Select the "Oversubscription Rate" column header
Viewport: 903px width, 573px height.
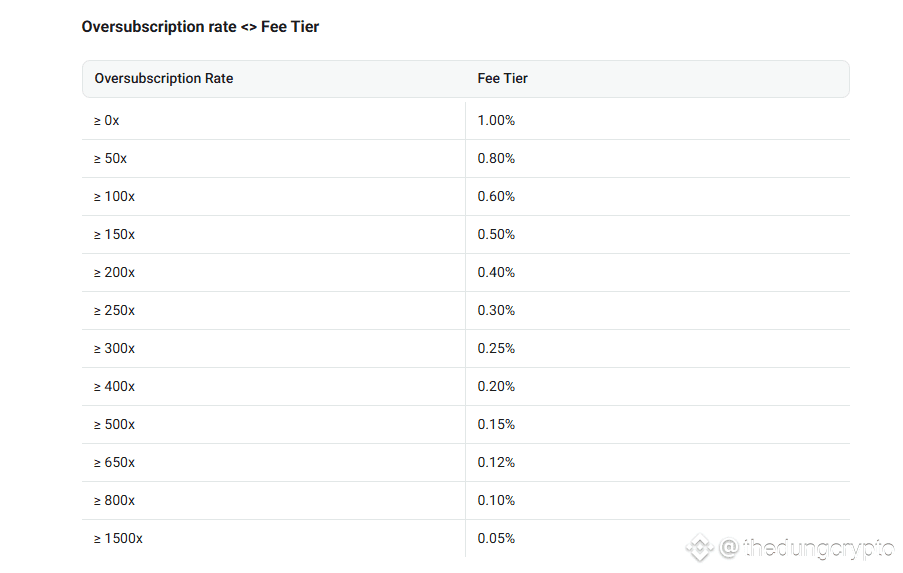pyautogui.click(x=164, y=78)
